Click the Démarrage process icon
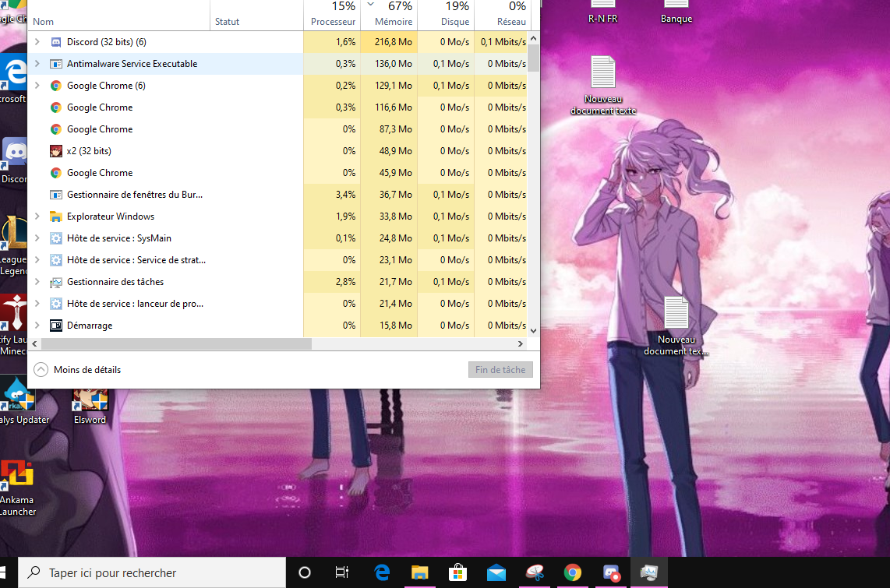Viewport: 890px width, 588px height. pos(55,326)
